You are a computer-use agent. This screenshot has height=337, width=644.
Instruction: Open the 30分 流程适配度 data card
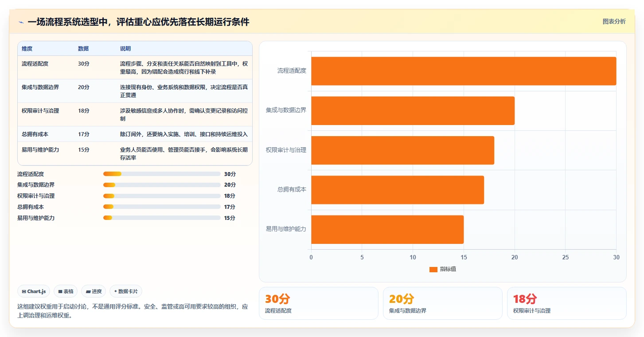pos(319,303)
